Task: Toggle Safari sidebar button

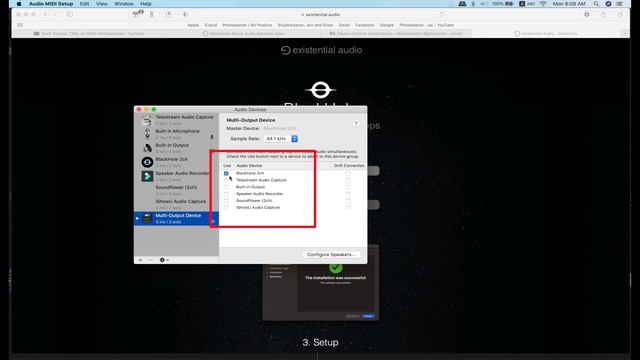Action: [70, 14]
